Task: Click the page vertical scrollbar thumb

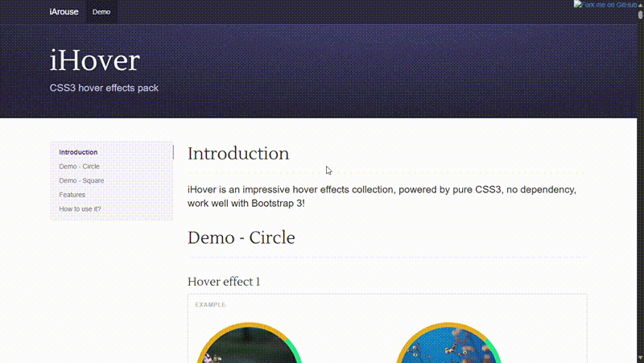Action: (640, 14)
